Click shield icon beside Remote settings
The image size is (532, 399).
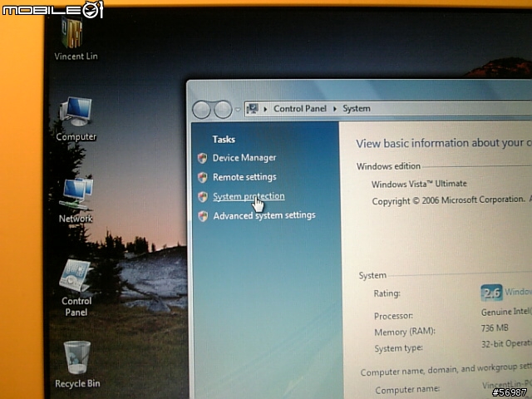(203, 177)
